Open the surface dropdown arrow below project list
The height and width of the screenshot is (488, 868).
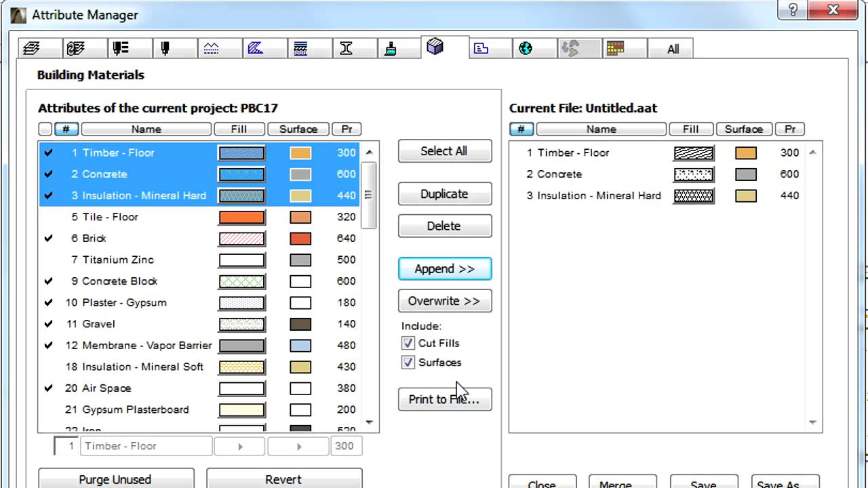tap(298, 447)
